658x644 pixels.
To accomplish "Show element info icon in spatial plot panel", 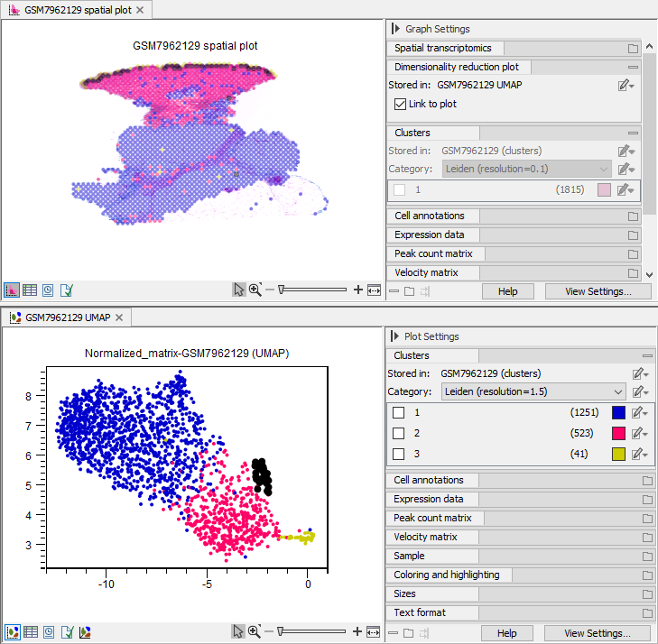I will pos(66,290).
